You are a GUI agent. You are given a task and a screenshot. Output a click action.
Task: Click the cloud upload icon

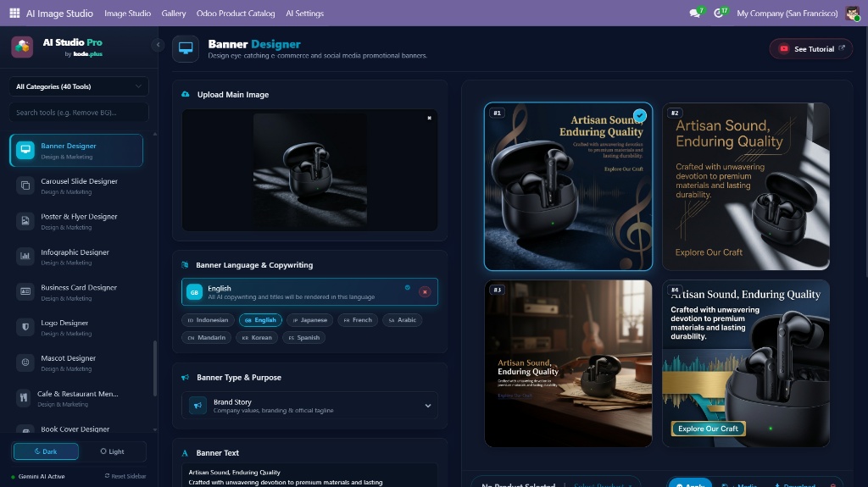point(186,94)
